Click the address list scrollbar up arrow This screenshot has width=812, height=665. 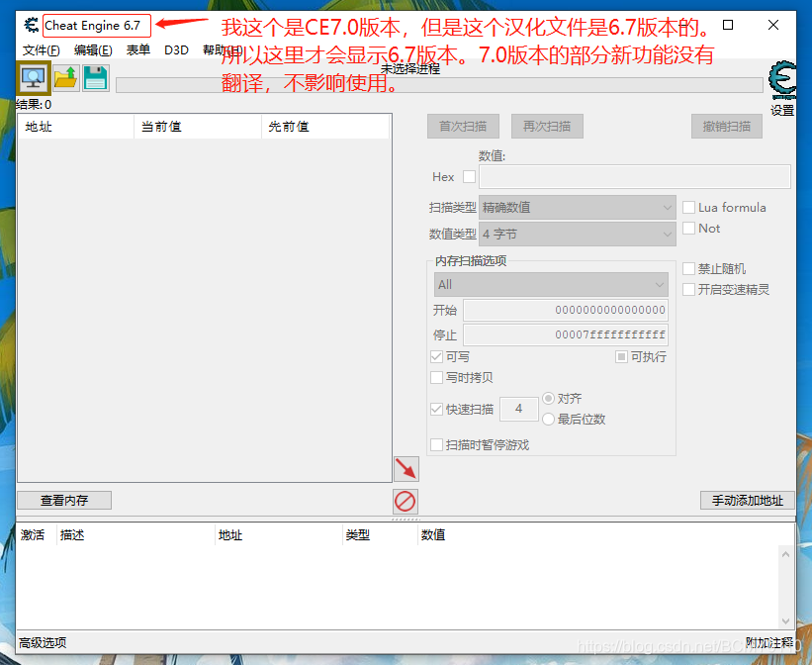click(785, 554)
